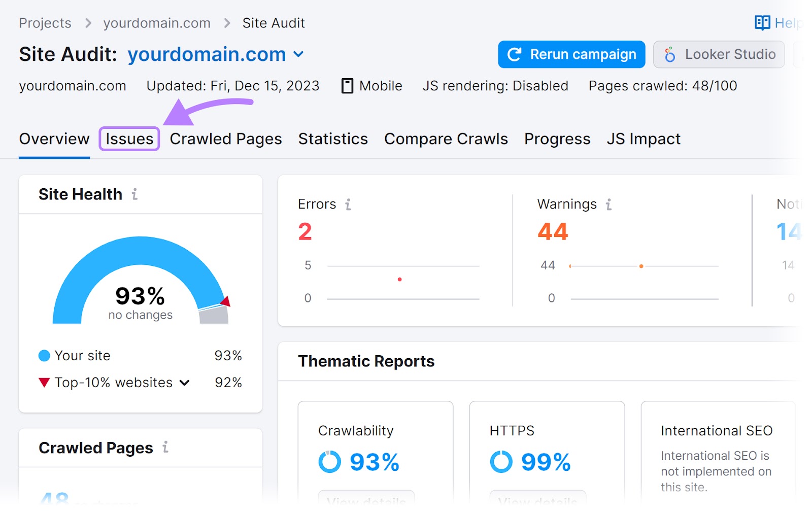Click the Crawlability progress donut icon
Viewport: 812px width, 514px height.
[x=329, y=462]
